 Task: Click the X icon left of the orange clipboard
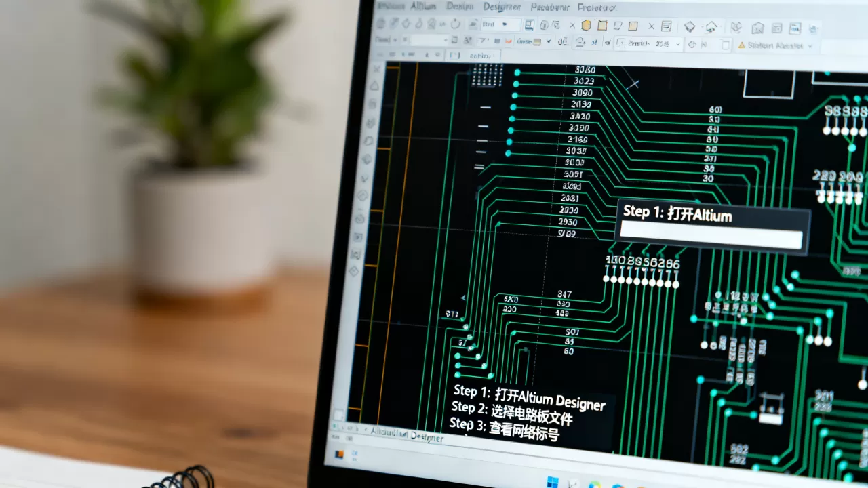[572, 25]
